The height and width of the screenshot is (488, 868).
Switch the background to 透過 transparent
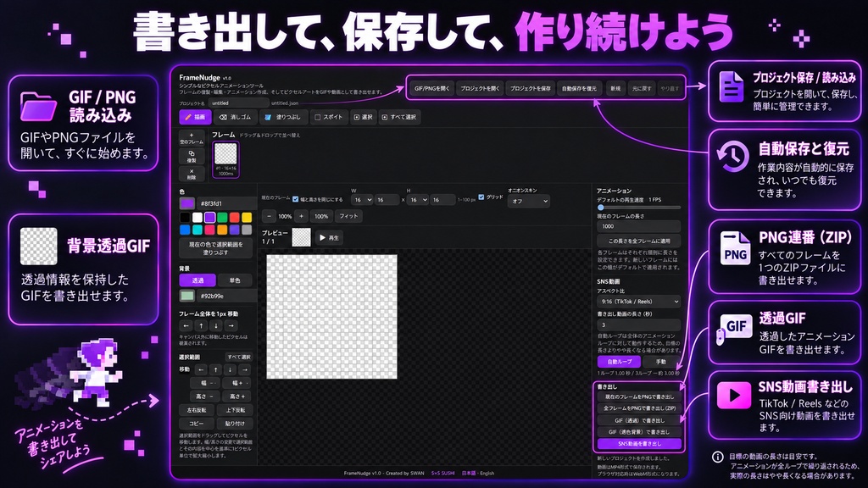(x=198, y=280)
